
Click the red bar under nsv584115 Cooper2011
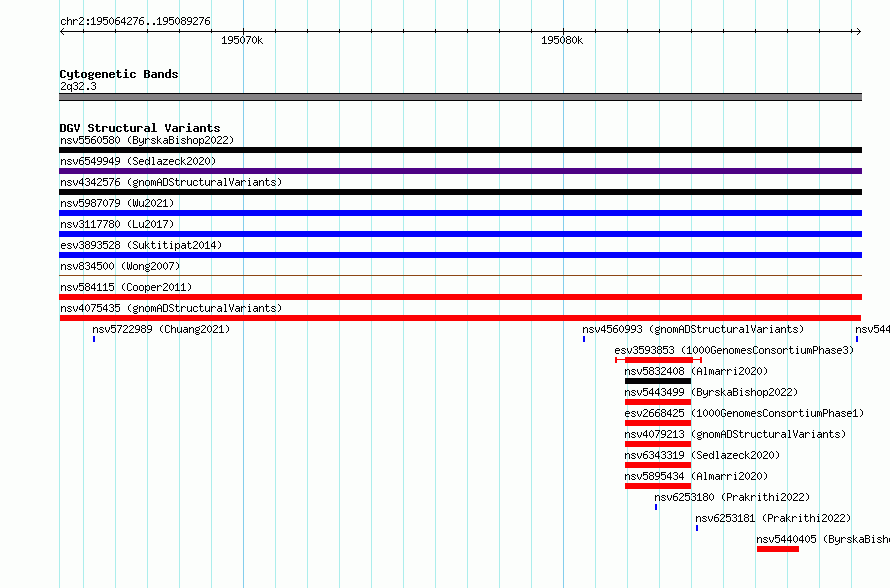point(460,297)
